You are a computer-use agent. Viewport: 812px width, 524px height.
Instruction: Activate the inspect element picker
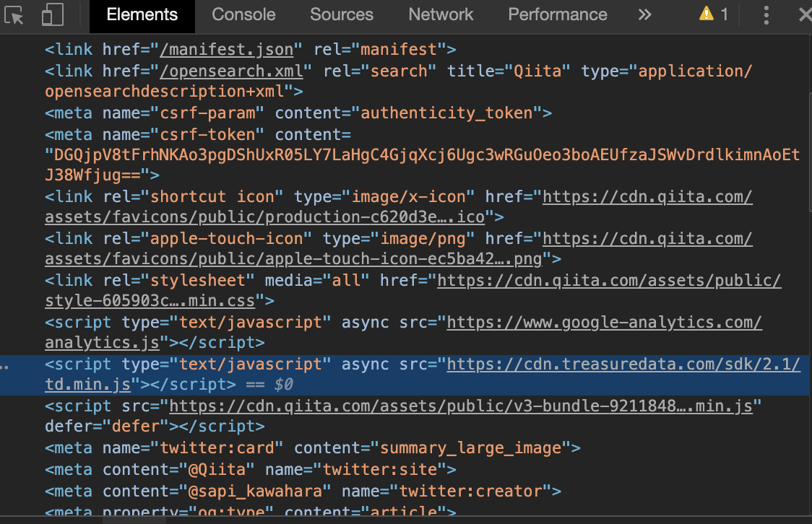tap(15, 15)
